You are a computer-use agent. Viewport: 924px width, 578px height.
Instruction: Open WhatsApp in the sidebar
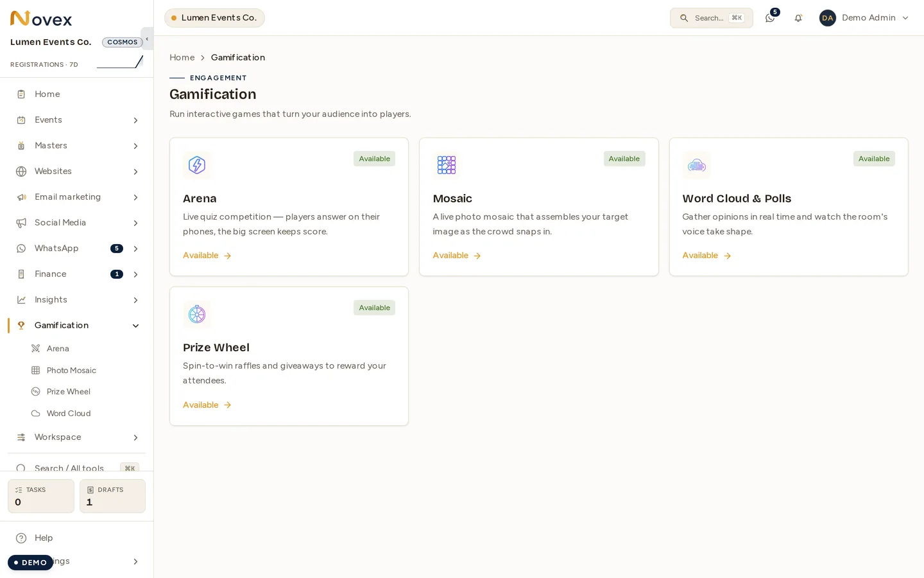(76, 249)
